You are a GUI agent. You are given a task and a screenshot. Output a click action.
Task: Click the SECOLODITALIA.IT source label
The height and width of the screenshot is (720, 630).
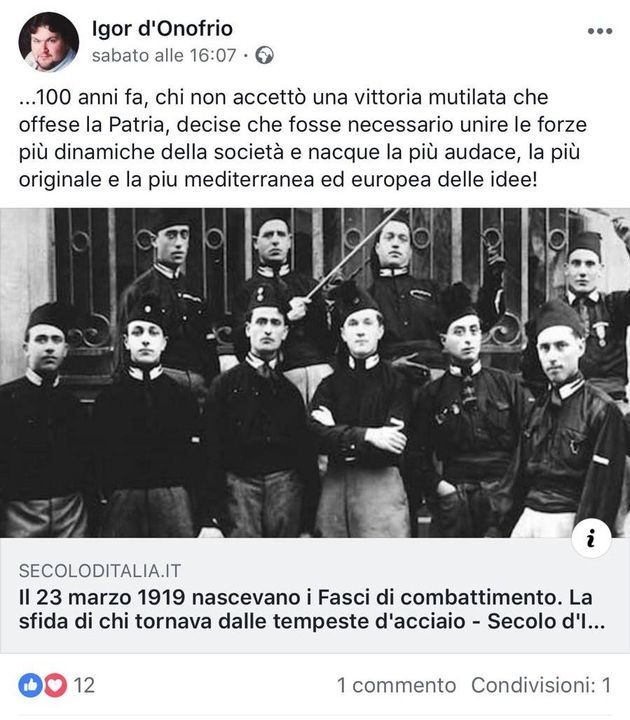(100, 571)
